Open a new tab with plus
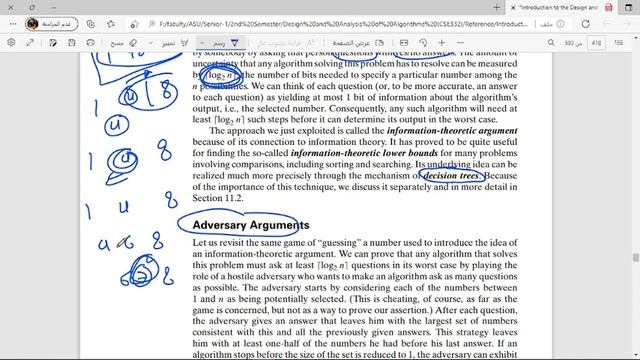The width and height of the screenshot is (640, 360). [496, 7]
